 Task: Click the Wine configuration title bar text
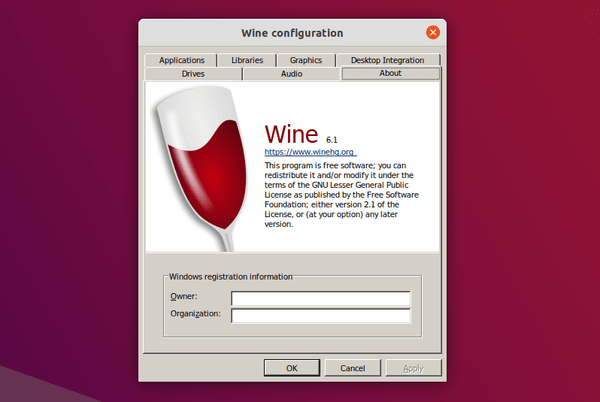tap(292, 33)
